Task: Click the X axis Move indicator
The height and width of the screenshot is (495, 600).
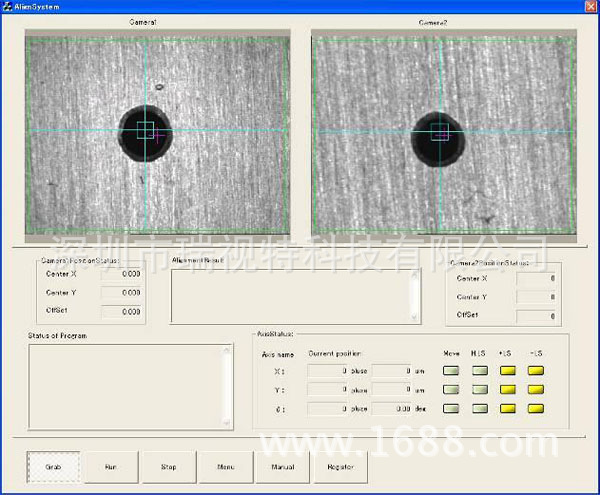Action: point(453,371)
